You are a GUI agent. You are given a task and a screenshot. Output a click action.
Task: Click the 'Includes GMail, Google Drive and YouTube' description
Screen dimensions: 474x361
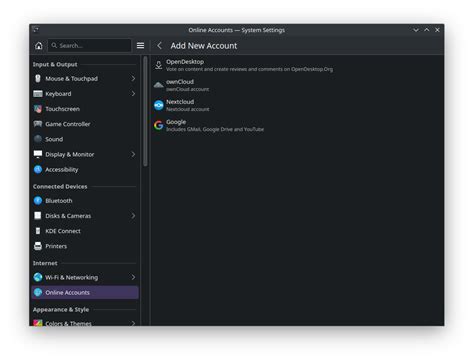215,129
